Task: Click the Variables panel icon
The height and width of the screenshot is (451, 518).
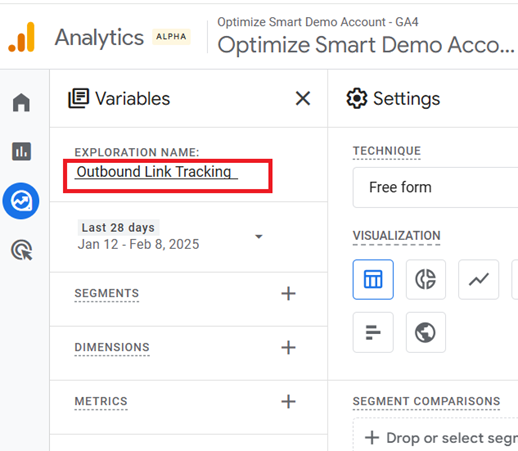Action: coord(79,98)
